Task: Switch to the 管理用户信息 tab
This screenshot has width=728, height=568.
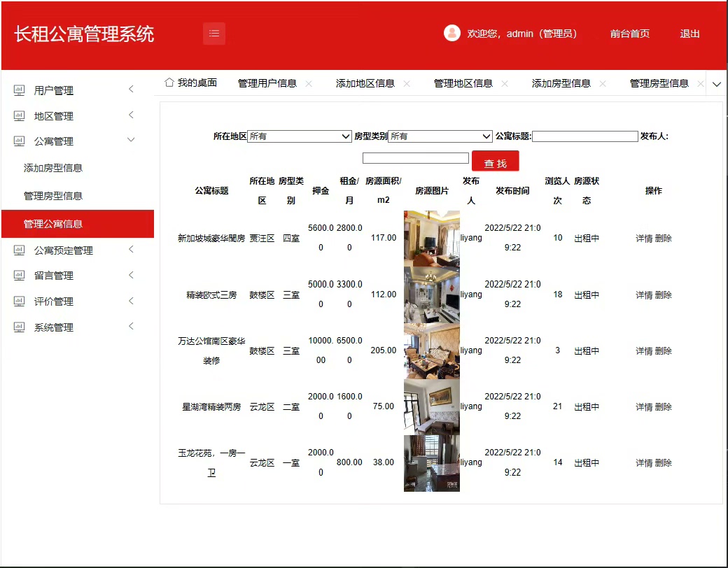Action: [267, 83]
